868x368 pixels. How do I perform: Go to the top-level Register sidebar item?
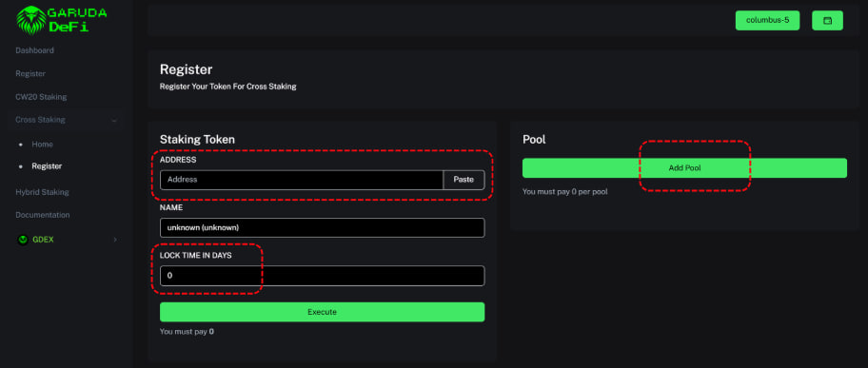[30, 73]
